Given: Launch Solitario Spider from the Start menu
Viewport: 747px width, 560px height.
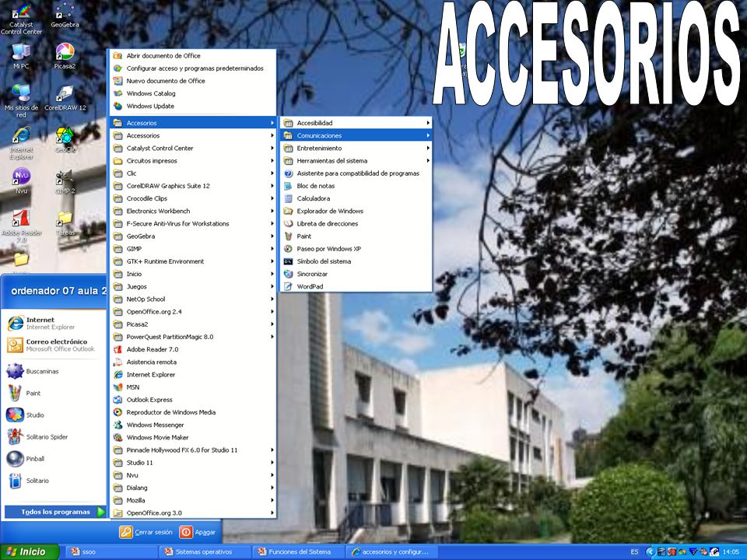Looking at the screenshot, I should click(x=54, y=436).
